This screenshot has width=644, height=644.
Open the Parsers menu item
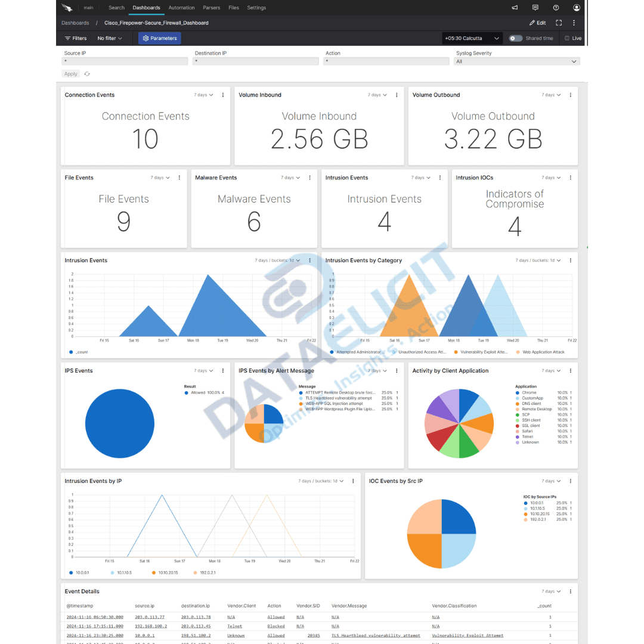click(212, 7)
